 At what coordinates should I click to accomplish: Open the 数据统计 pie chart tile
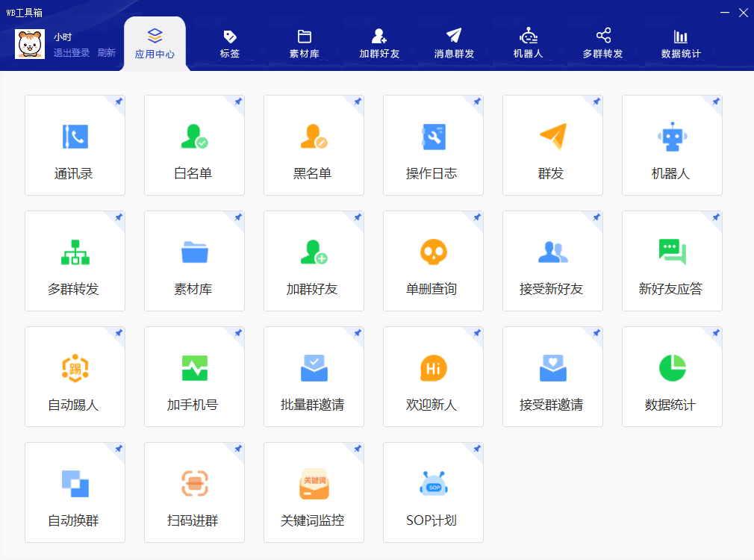[672, 368]
